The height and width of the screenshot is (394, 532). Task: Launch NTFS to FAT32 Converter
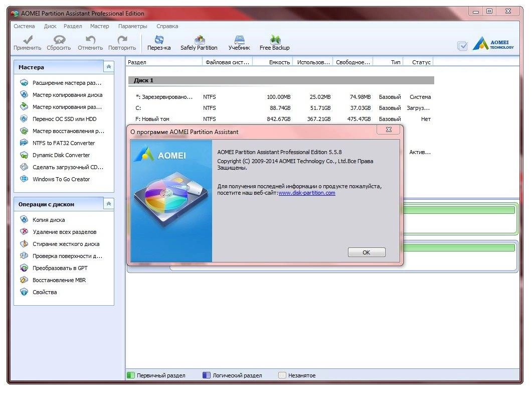coord(58,143)
